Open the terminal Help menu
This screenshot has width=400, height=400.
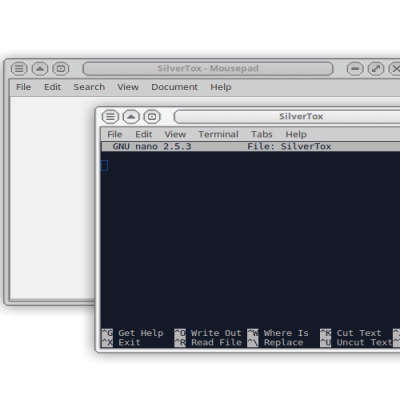point(296,134)
